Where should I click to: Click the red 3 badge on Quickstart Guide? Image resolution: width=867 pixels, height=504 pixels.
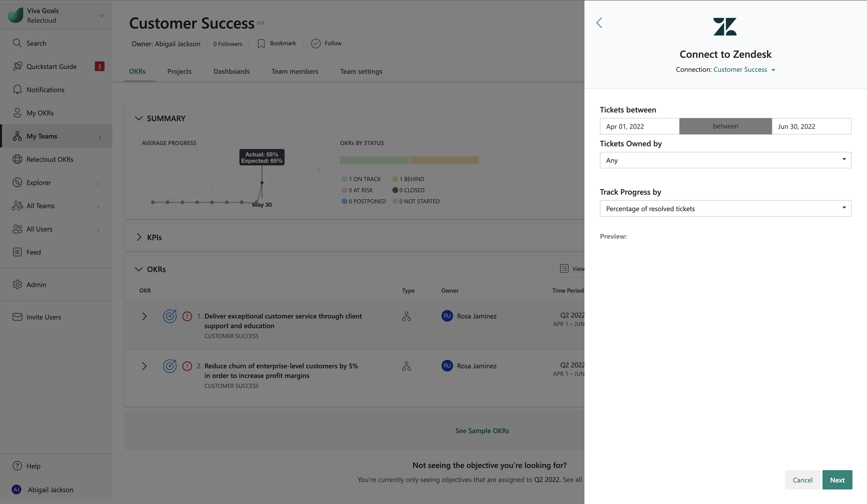99,67
